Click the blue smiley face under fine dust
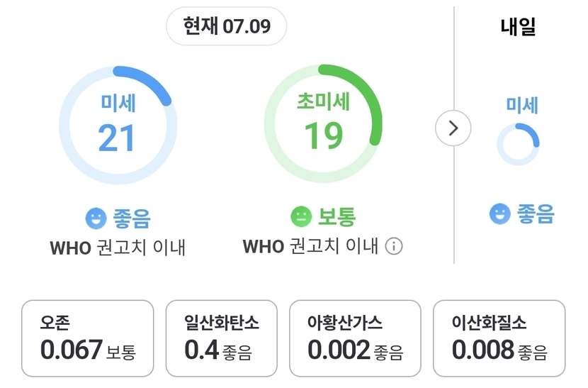 [x=96, y=218]
